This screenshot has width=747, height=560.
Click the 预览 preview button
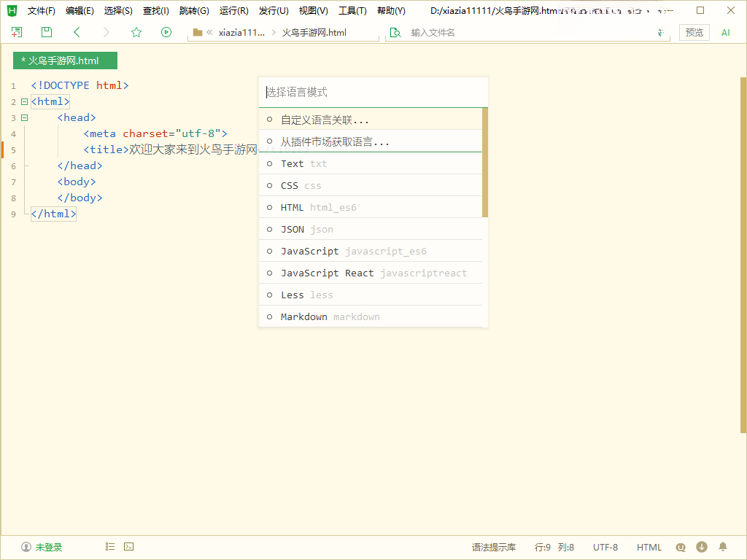click(694, 32)
